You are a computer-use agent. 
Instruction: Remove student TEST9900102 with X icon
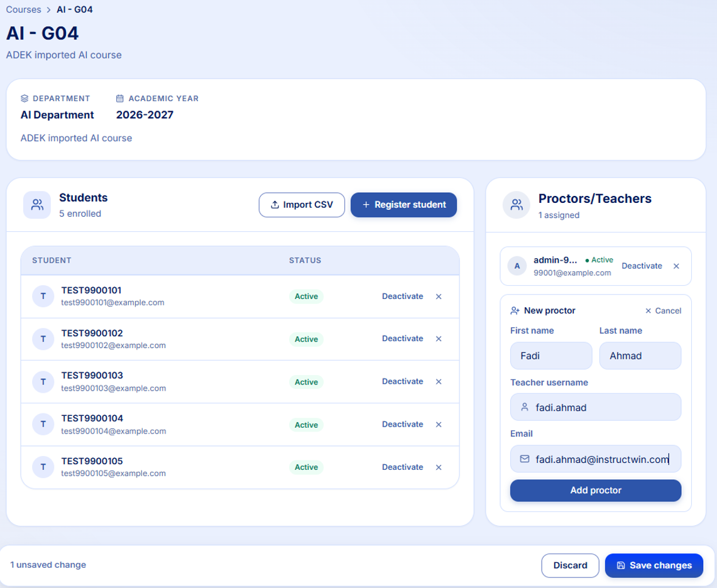[x=439, y=339]
